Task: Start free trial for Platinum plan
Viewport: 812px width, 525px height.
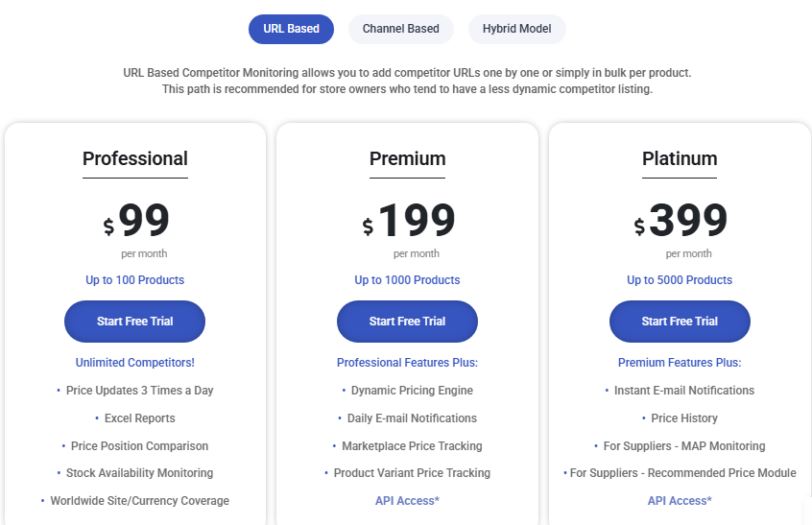Action: (680, 322)
